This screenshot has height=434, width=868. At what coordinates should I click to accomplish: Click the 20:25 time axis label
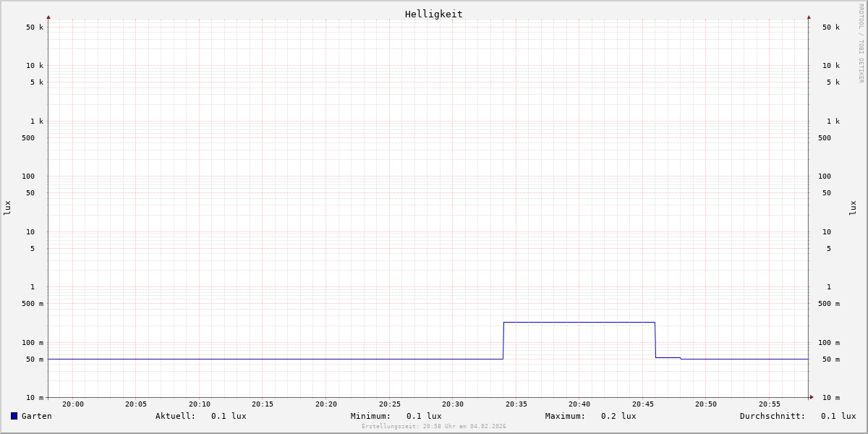(390, 404)
